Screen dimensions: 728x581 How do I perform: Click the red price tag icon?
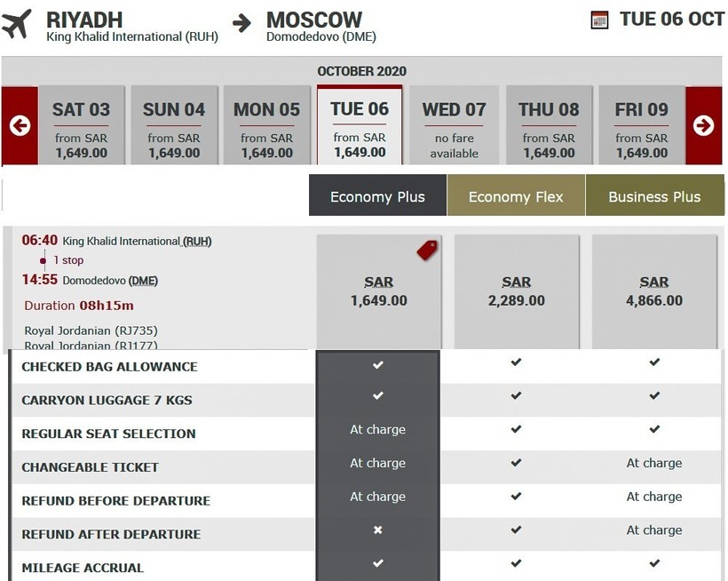click(x=427, y=250)
